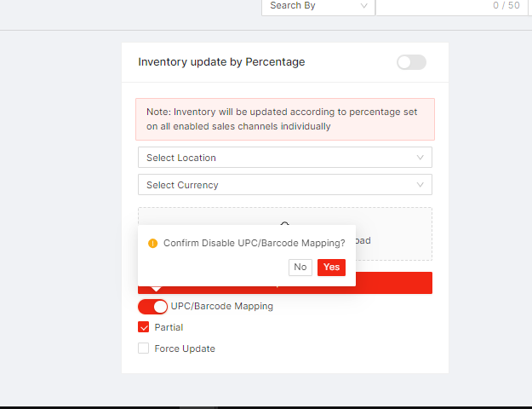Turn off the UPC/Barcode Mapping toggle
Viewport: 532px width, 409px height.
tap(153, 307)
